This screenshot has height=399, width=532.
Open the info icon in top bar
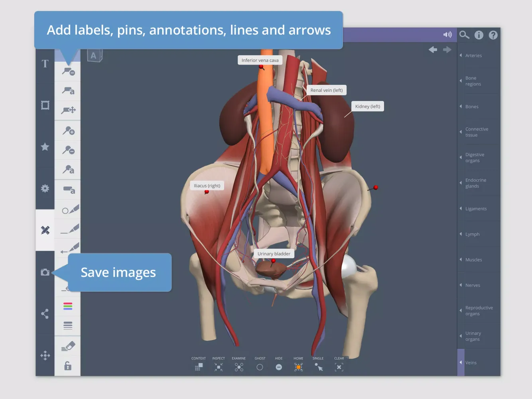click(x=479, y=35)
